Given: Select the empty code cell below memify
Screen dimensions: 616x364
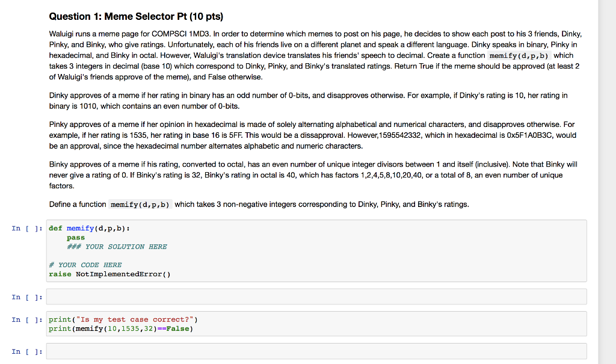Looking at the screenshot, I should point(316,297).
